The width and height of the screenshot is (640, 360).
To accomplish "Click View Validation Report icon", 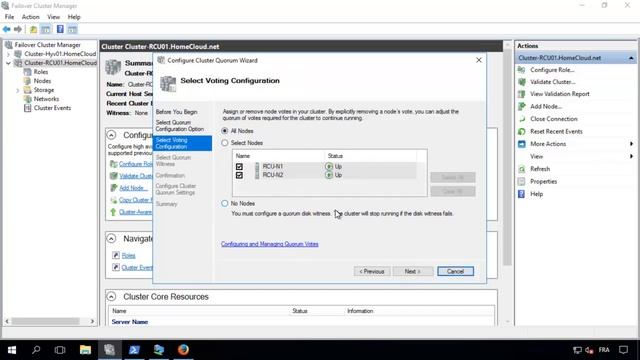I will (522, 94).
